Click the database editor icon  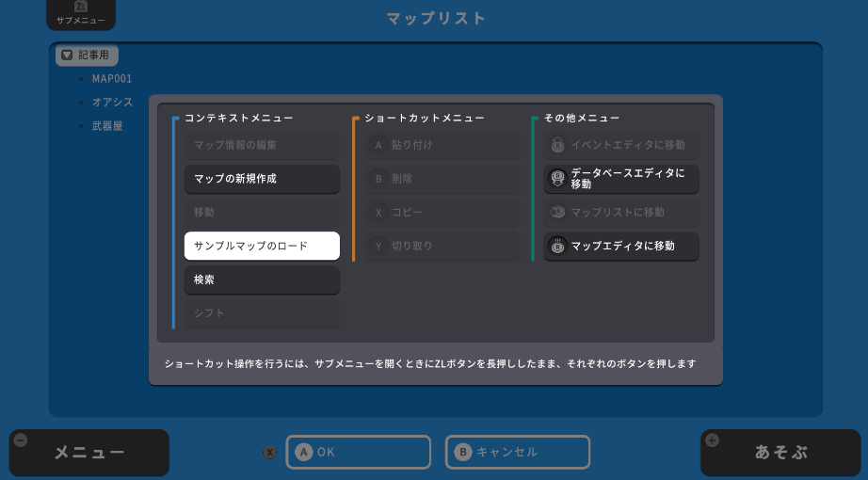(x=557, y=178)
